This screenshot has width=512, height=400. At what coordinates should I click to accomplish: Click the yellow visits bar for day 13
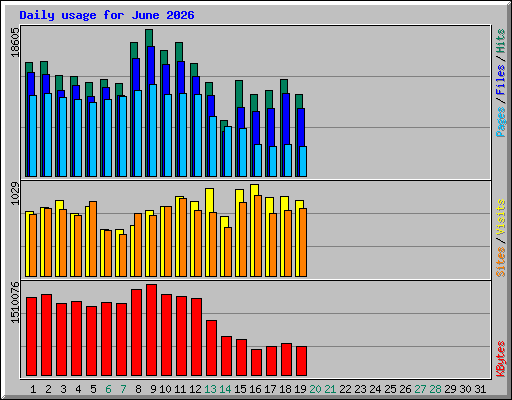pyautogui.click(x=209, y=200)
